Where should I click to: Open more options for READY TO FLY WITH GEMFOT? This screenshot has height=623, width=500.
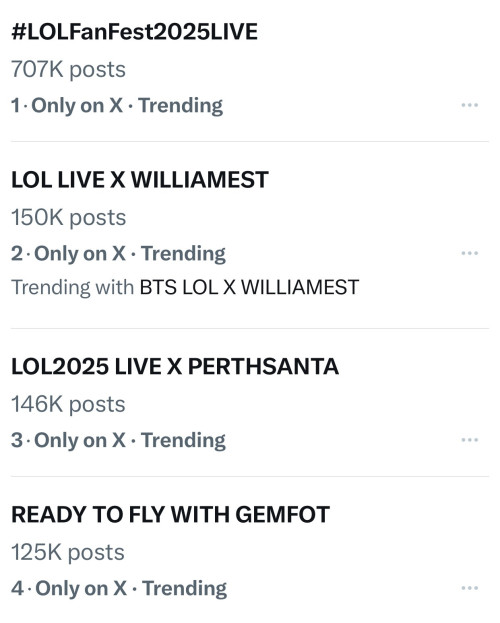point(469,588)
